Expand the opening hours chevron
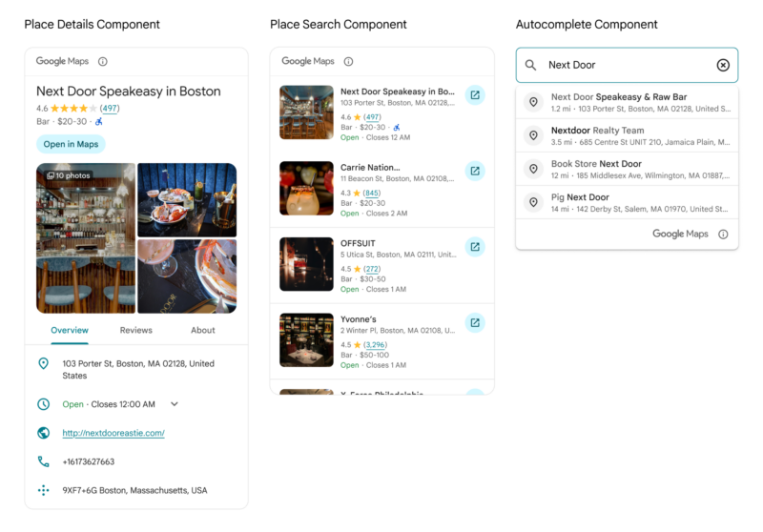Screen dimensions: 763x532 click(175, 404)
